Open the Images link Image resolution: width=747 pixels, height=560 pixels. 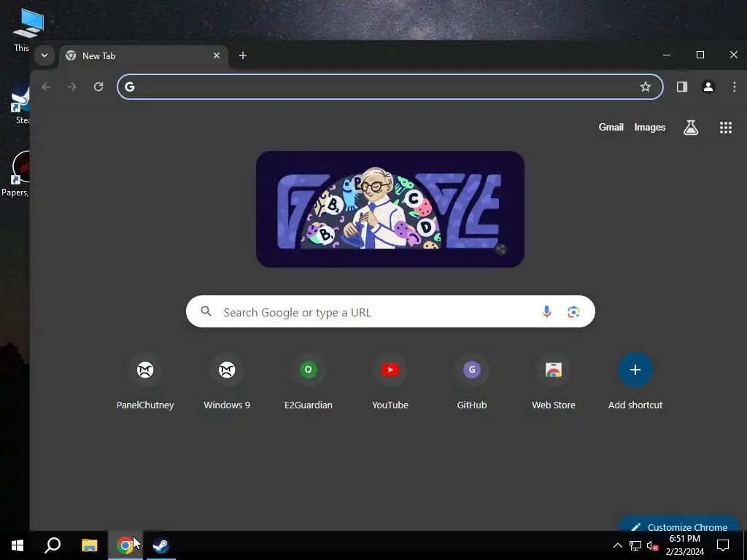tap(649, 127)
